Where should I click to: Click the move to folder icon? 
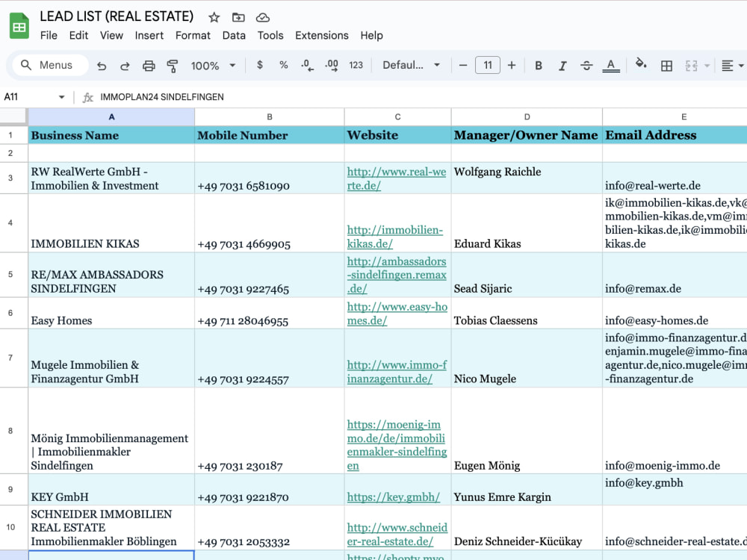(x=238, y=18)
